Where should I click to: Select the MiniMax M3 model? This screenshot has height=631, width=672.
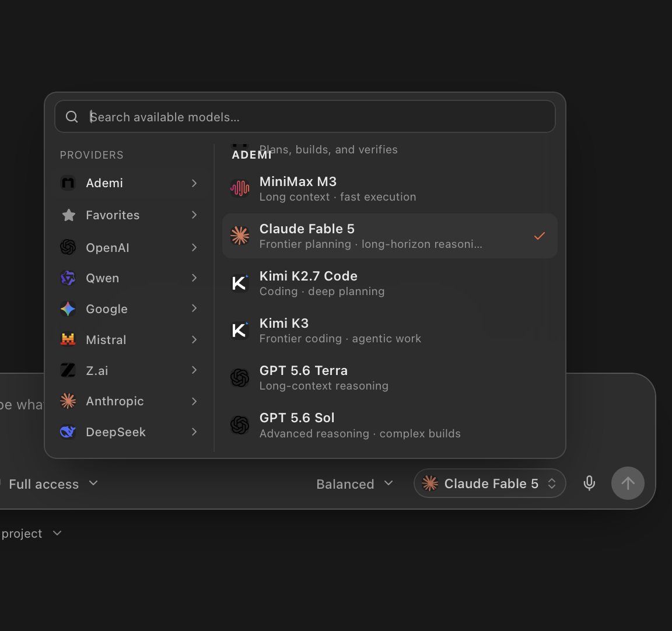(390, 188)
